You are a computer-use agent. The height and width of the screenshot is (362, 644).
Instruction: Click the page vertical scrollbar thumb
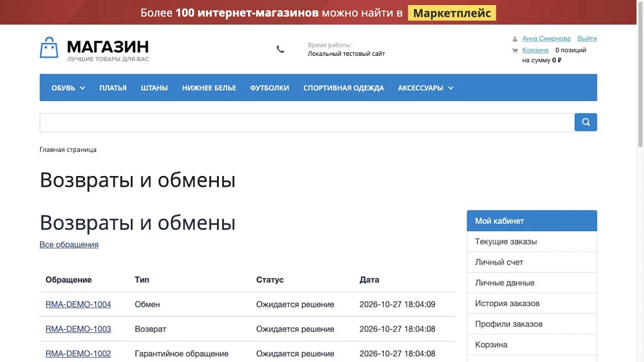coord(640,74)
